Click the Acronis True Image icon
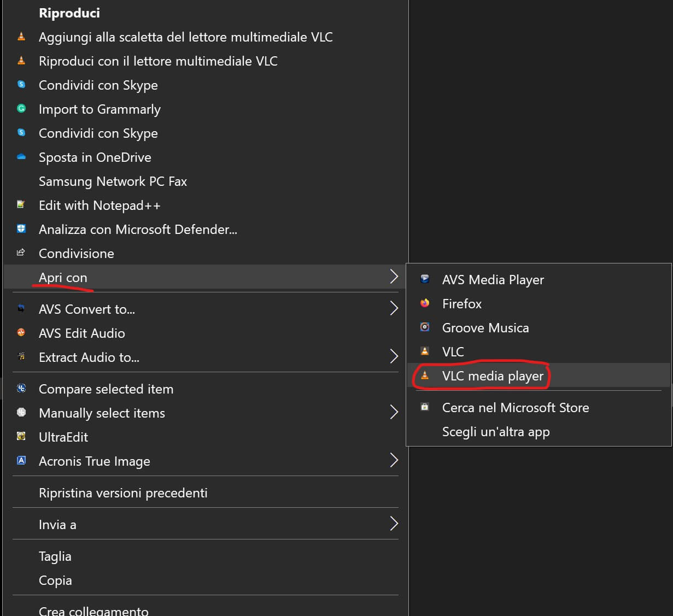The image size is (673, 616). pyautogui.click(x=21, y=461)
